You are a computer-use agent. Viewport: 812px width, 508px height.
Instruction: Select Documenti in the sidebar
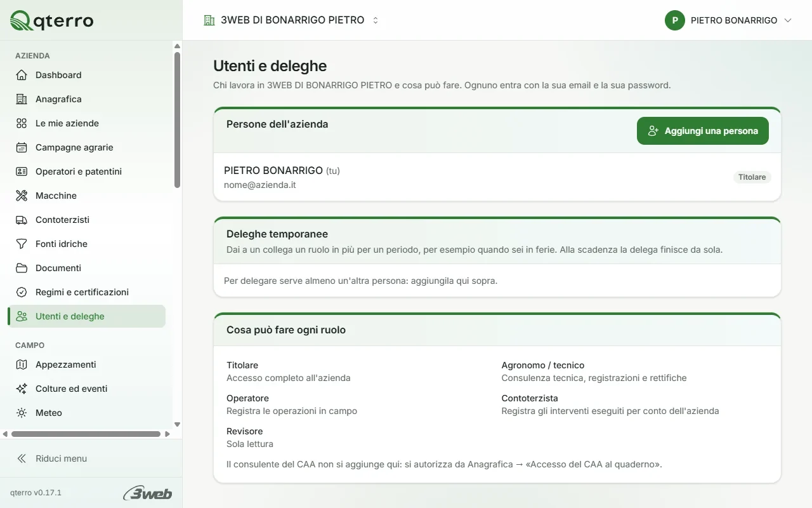pos(86,268)
